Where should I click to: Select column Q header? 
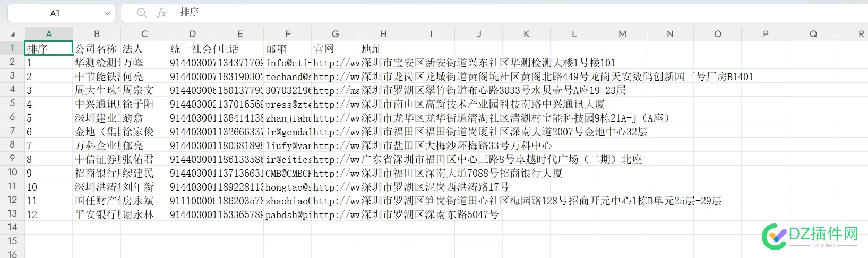coord(813,34)
